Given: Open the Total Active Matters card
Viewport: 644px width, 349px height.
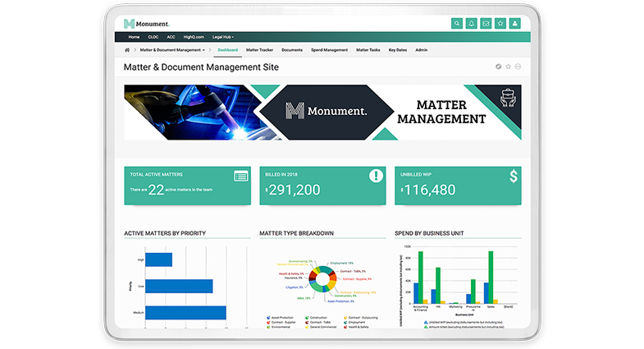Looking at the screenshot, I should point(187,186).
